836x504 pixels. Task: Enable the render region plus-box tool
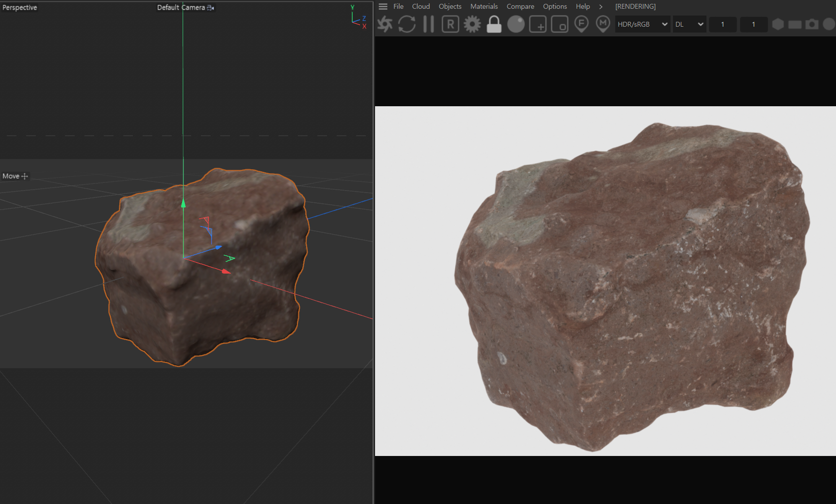tap(538, 24)
